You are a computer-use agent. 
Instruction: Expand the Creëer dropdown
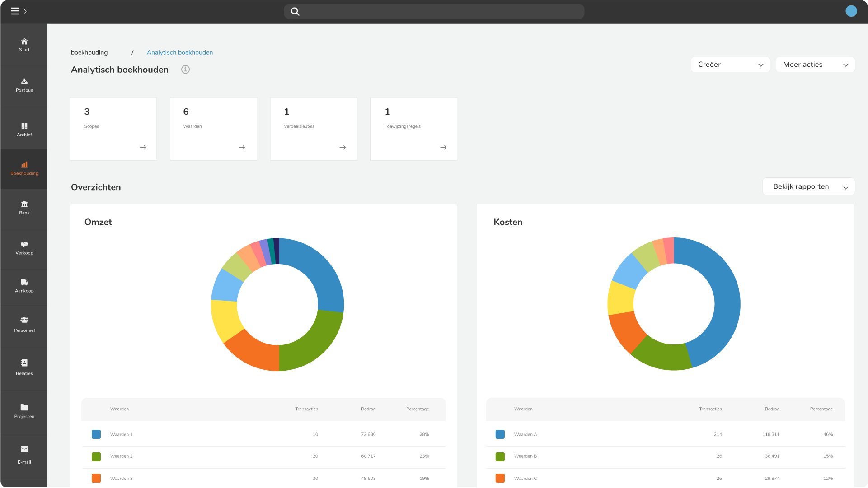(x=730, y=65)
